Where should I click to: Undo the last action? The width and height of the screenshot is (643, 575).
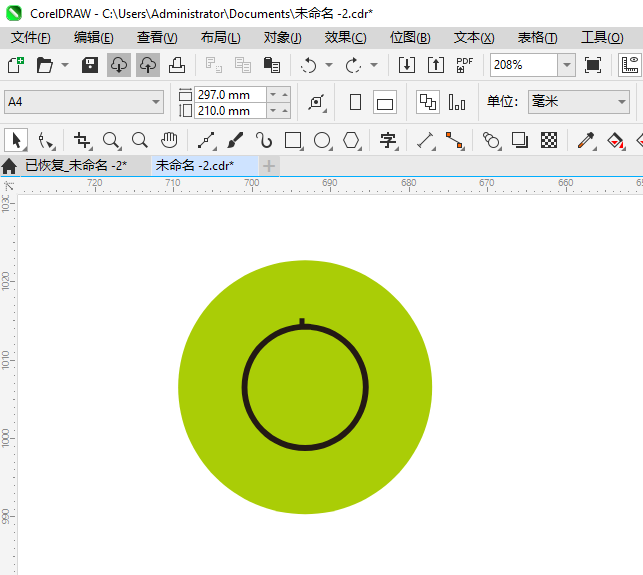[309, 65]
